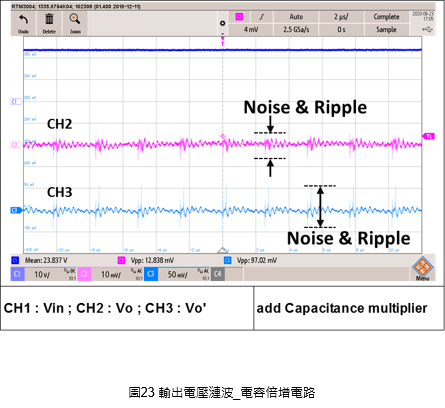Image resolution: width=445 pixels, height=408 pixels.
Task: Select the trigger slope edge icon
Action: point(262,17)
